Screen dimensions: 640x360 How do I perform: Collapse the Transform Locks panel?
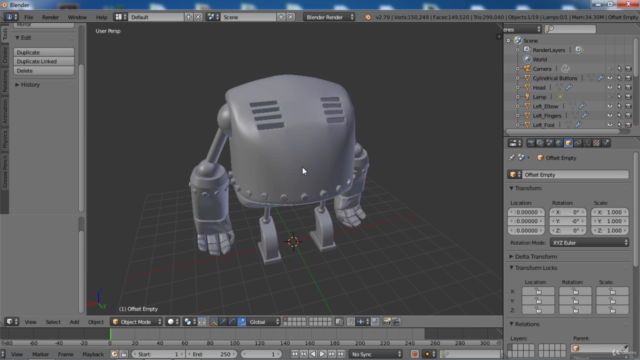tap(533, 268)
